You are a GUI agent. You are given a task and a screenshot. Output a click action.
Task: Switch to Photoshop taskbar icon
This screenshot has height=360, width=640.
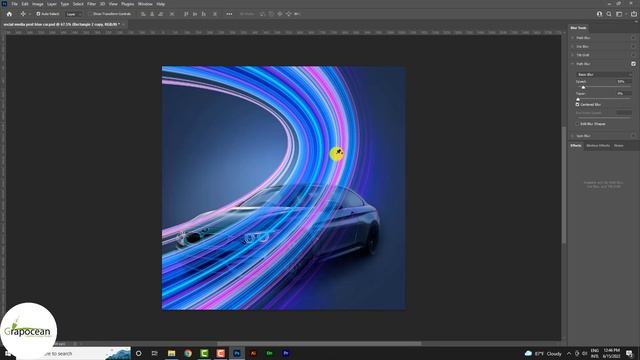point(237,353)
